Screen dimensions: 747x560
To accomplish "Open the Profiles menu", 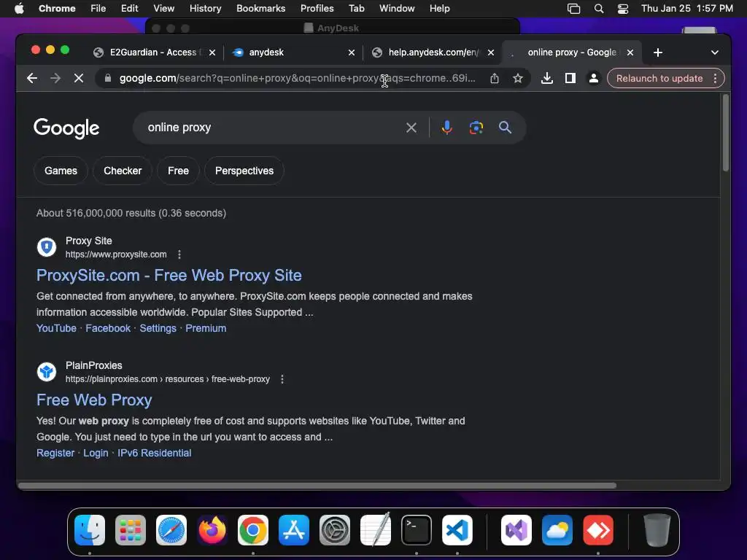I will pos(317,9).
